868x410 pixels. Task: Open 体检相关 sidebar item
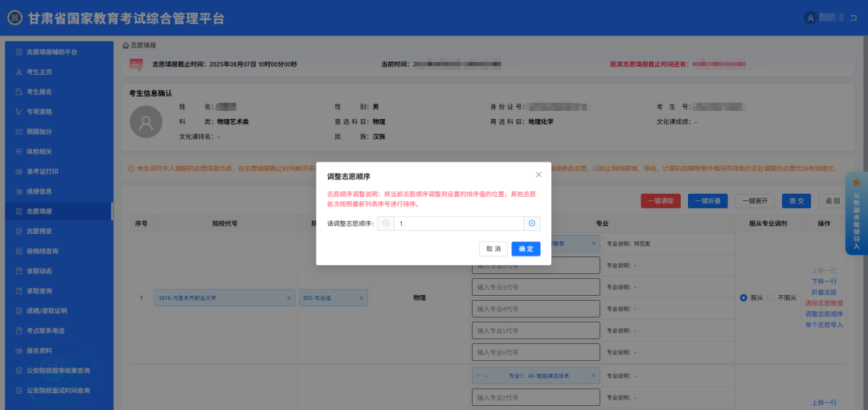point(58,152)
